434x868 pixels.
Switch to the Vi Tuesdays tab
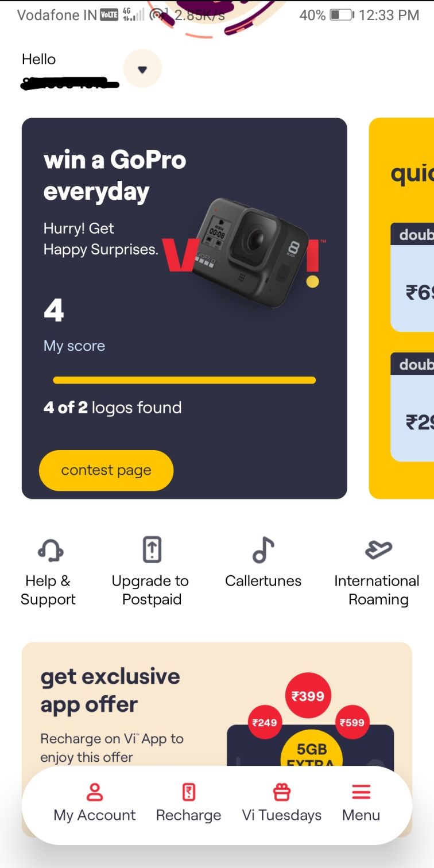(x=281, y=815)
